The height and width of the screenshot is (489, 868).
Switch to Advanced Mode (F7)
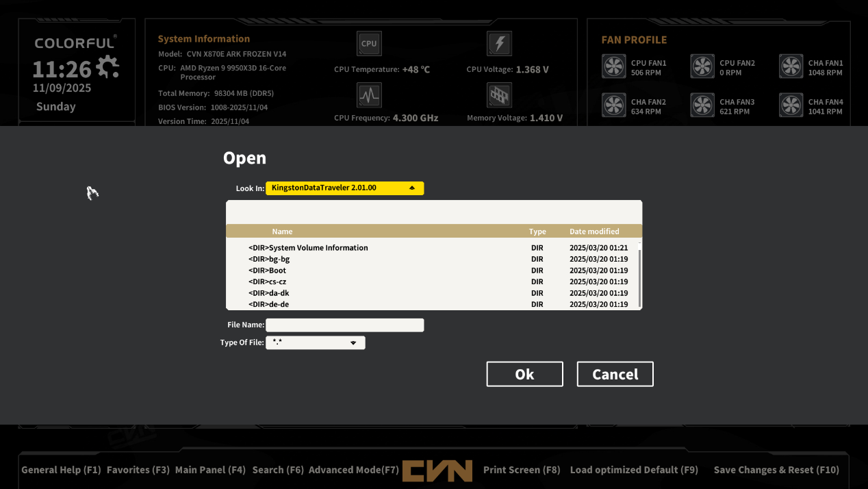pos(353,470)
